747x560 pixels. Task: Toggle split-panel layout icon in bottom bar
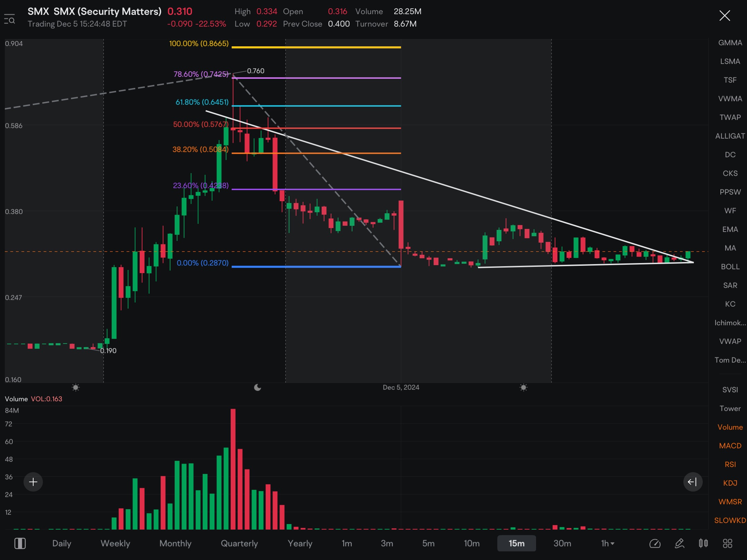pyautogui.click(x=20, y=543)
